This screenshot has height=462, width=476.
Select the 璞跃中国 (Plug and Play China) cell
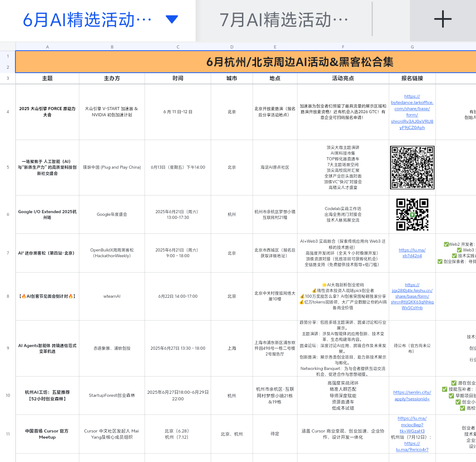(112, 167)
